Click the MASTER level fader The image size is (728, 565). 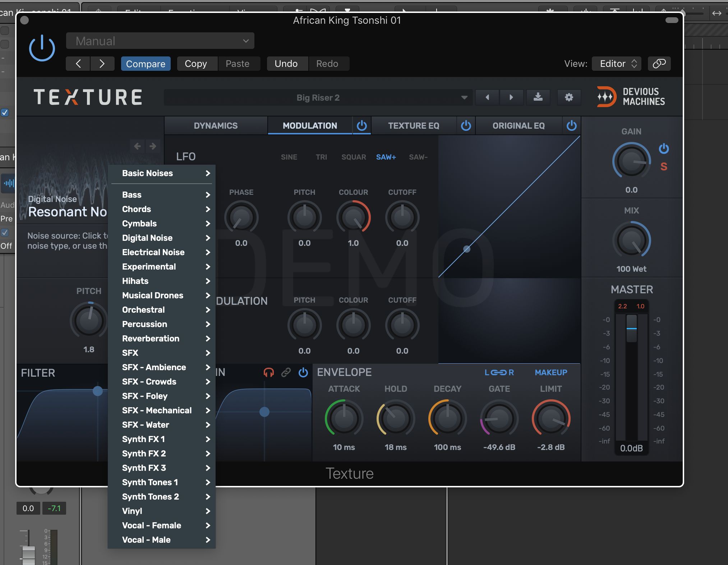pyautogui.click(x=631, y=328)
